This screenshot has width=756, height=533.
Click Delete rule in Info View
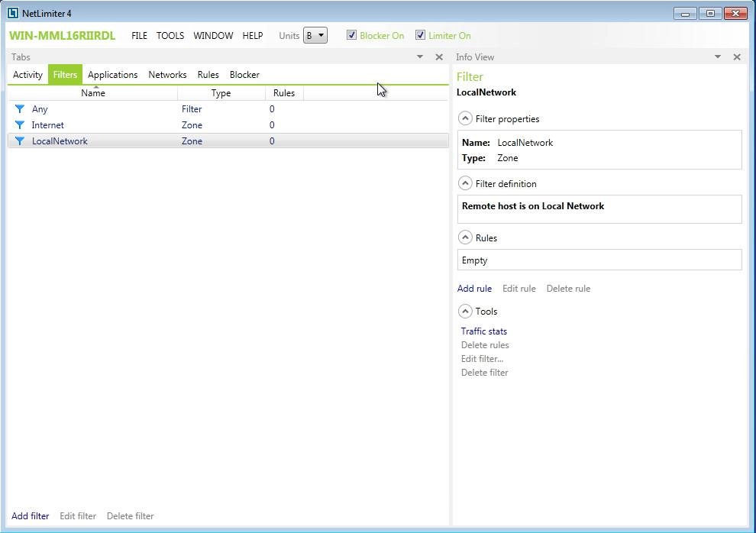point(568,288)
